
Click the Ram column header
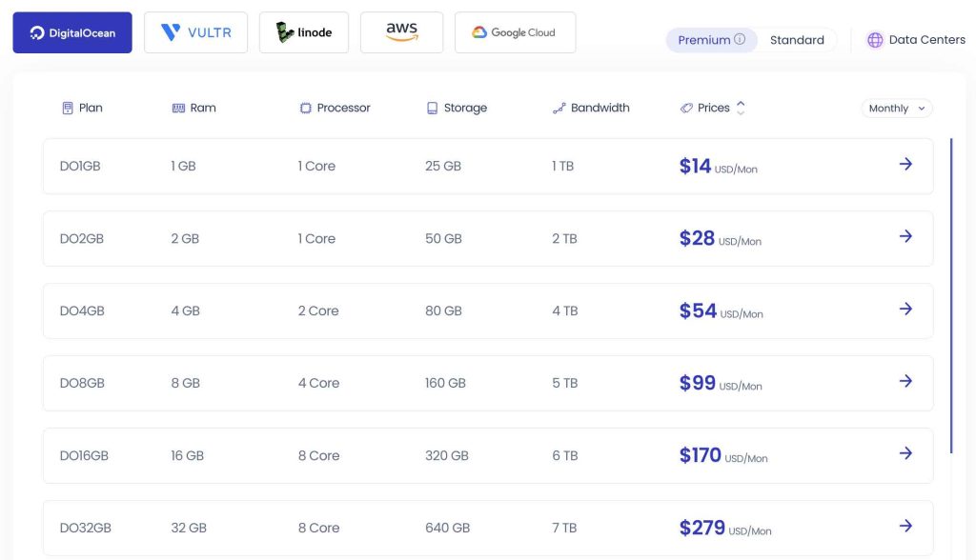click(x=194, y=109)
